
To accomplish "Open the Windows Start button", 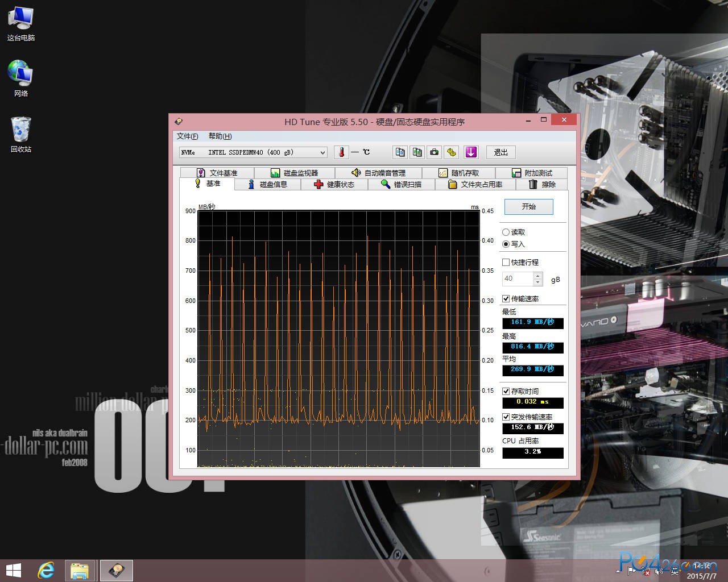I will pyautogui.click(x=13, y=570).
